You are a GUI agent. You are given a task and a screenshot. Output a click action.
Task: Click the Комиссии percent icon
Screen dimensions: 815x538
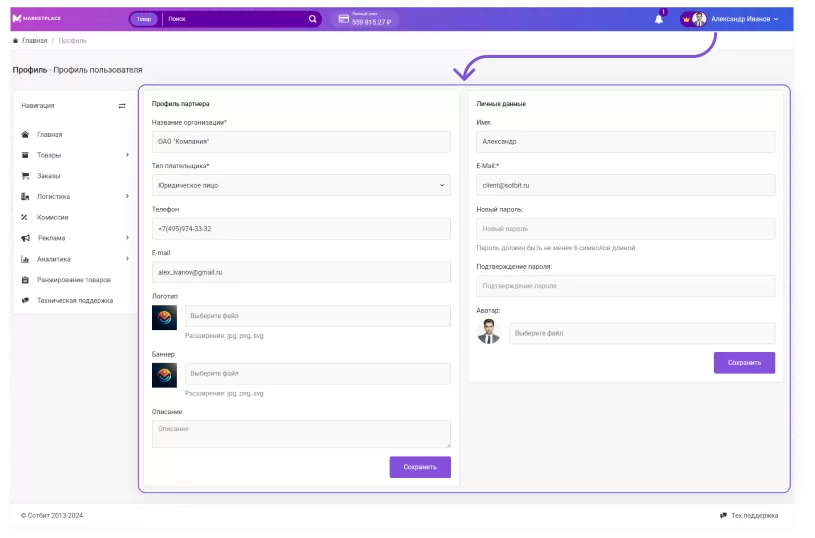25,217
